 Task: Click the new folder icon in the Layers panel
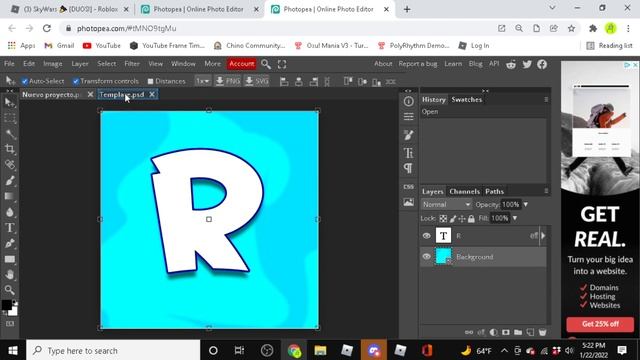pos(518,332)
